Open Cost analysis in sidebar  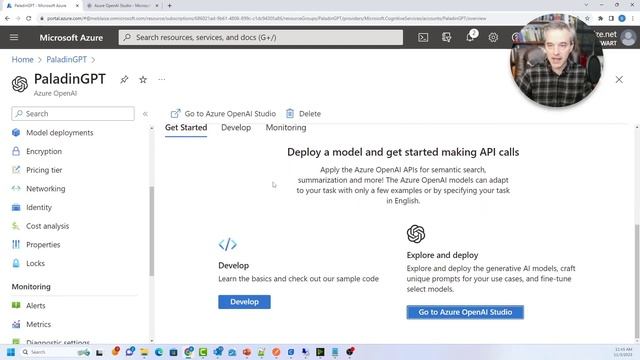click(47, 226)
